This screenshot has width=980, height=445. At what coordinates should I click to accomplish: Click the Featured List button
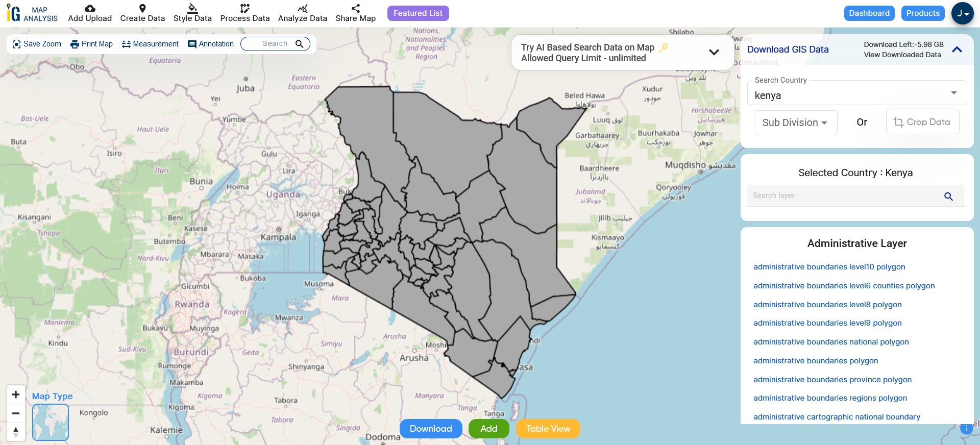418,13
